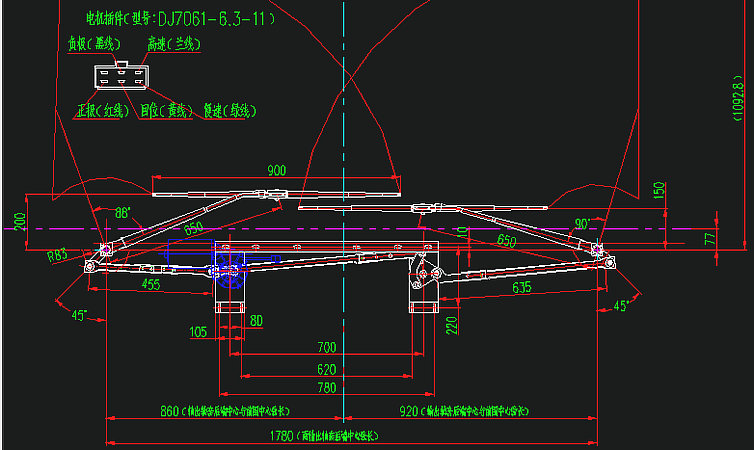754x450 pixels.
Task: Click the right wiper pivot joint
Action: pos(597,248)
